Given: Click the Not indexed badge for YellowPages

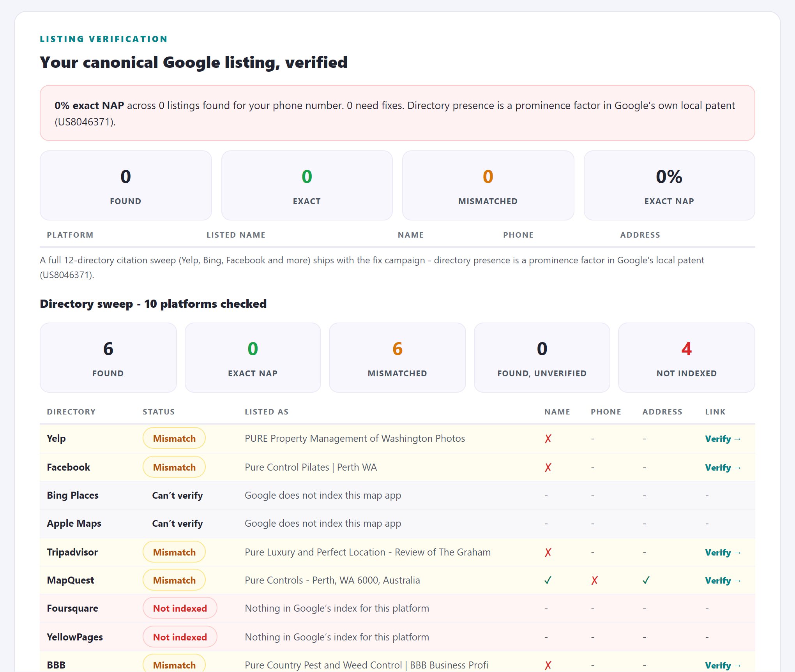Looking at the screenshot, I should [180, 637].
